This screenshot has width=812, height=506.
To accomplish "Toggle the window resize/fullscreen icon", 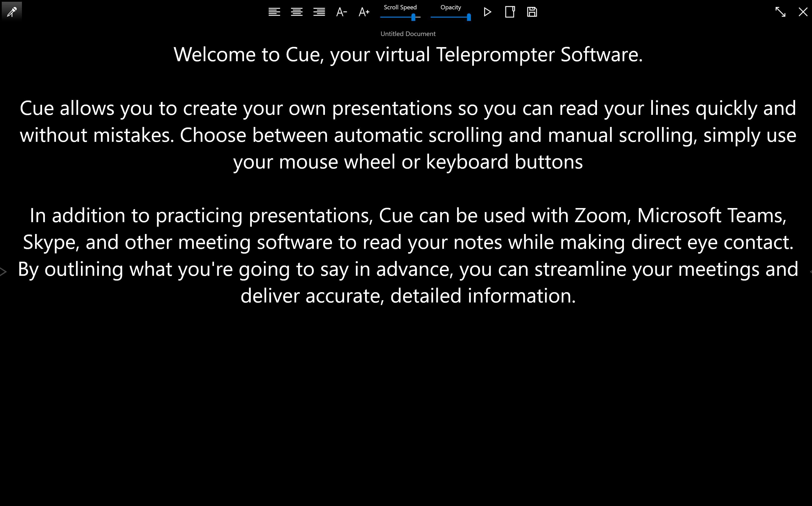I will (x=780, y=12).
